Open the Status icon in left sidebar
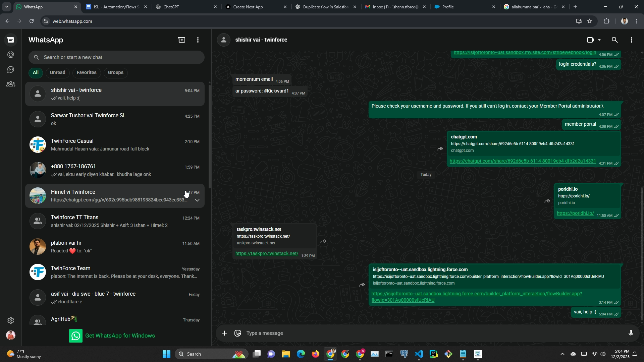The height and width of the screenshot is (362, 644). point(11,55)
